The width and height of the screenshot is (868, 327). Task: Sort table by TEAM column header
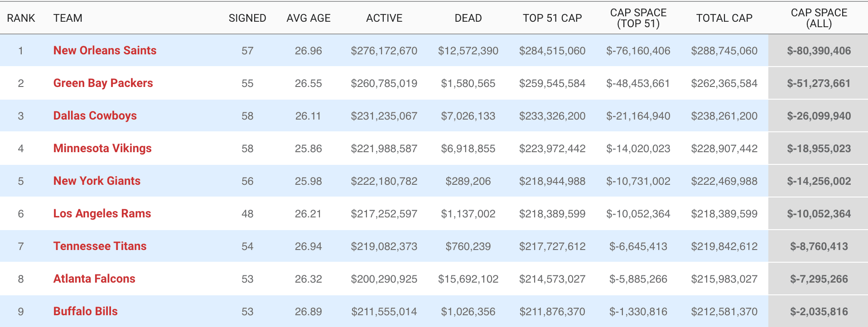coord(68,18)
